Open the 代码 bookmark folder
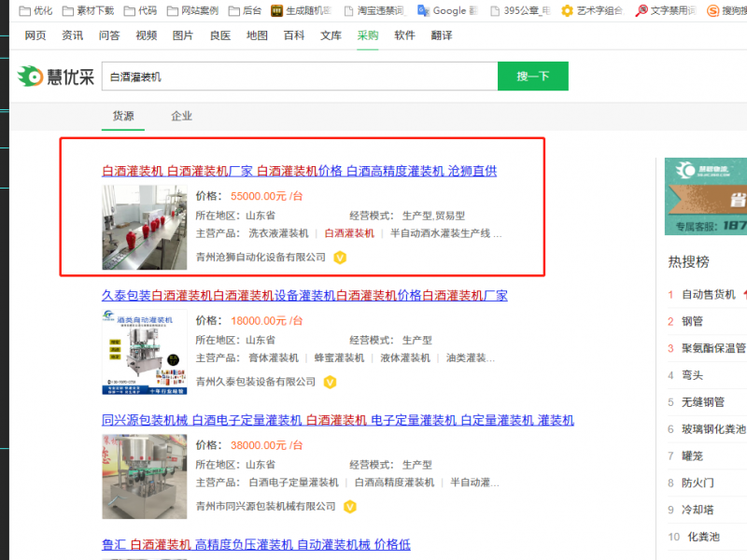The image size is (747, 560). [x=140, y=10]
